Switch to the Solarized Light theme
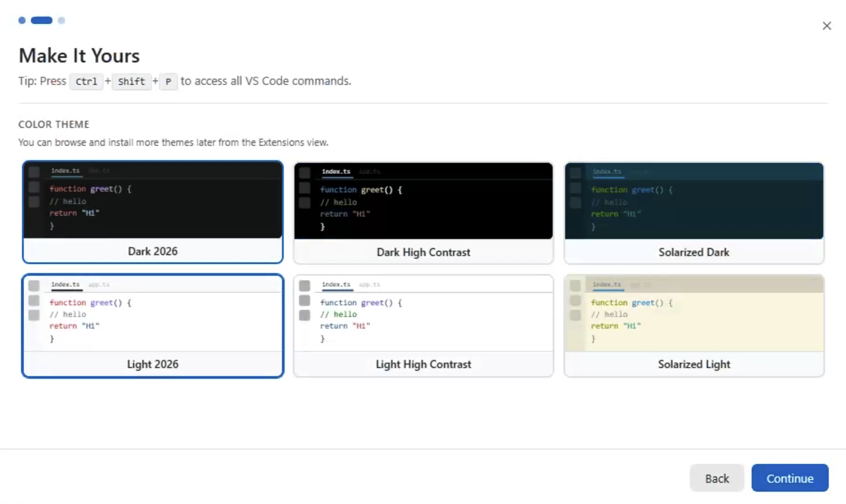846x504 pixels. (x=694, y=325)
